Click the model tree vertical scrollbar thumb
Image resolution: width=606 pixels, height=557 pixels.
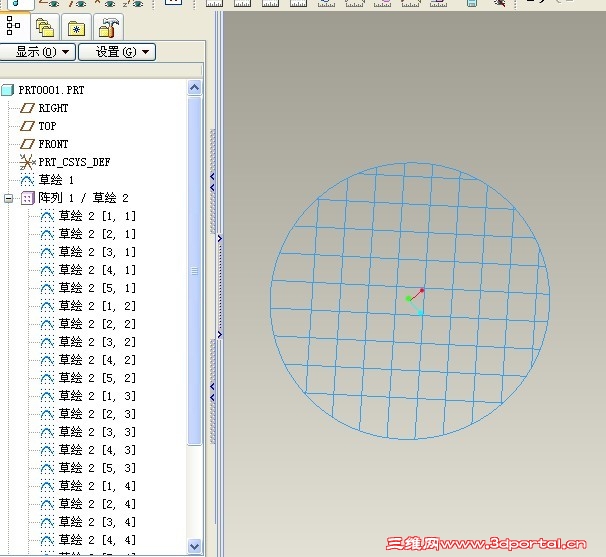pos(194,271)
